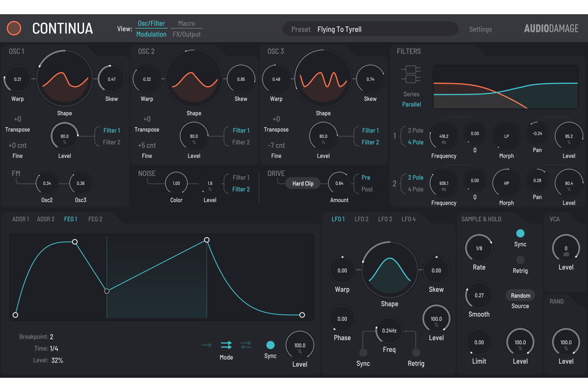The image size is (588, 392).
Task: Click the filter routing diagram icon
Action: coord(411,74)
